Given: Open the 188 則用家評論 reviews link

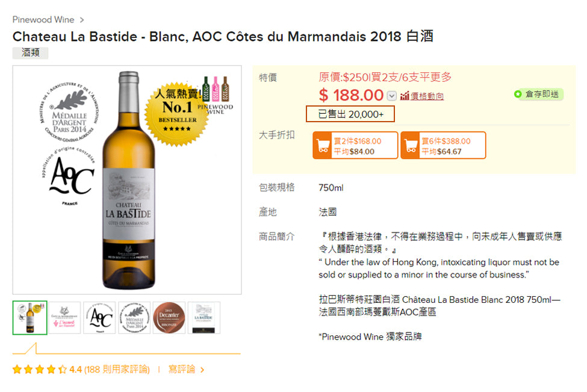Looking at the screenshot, I should point(117,369).
